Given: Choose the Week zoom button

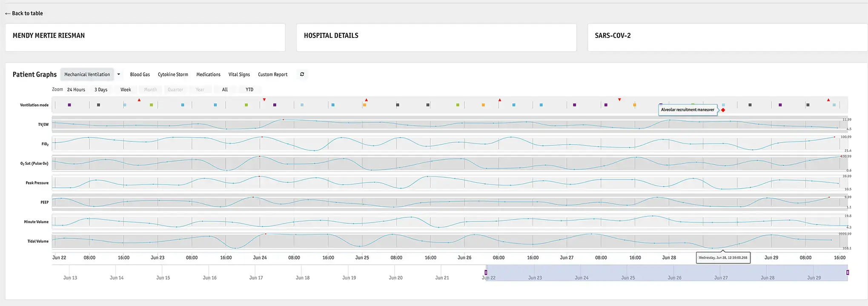Looking at the screenshot, I should (x=126, y=89).
